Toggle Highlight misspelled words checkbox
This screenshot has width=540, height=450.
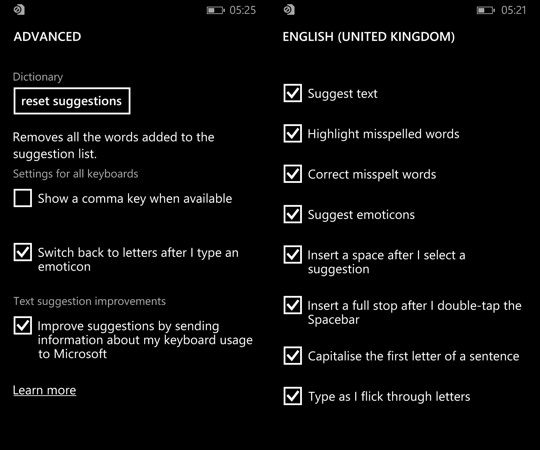click(x=293, y=133)
